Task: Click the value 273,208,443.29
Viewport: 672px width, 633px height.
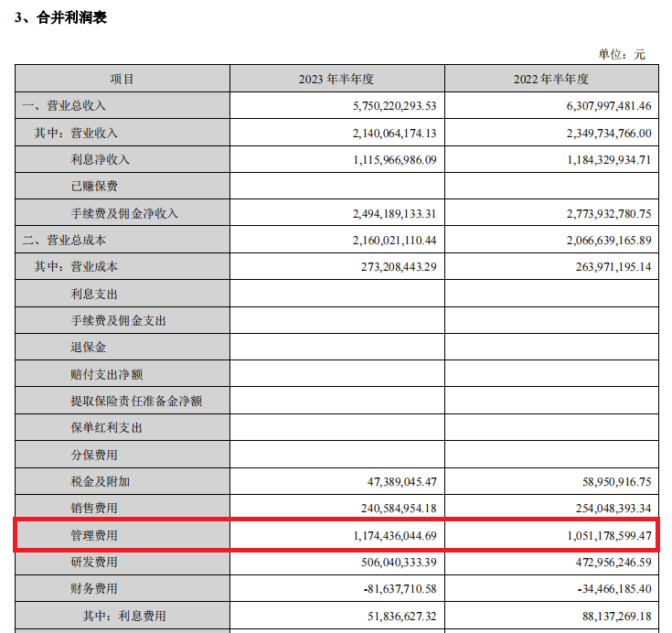Action: [399, 267]
